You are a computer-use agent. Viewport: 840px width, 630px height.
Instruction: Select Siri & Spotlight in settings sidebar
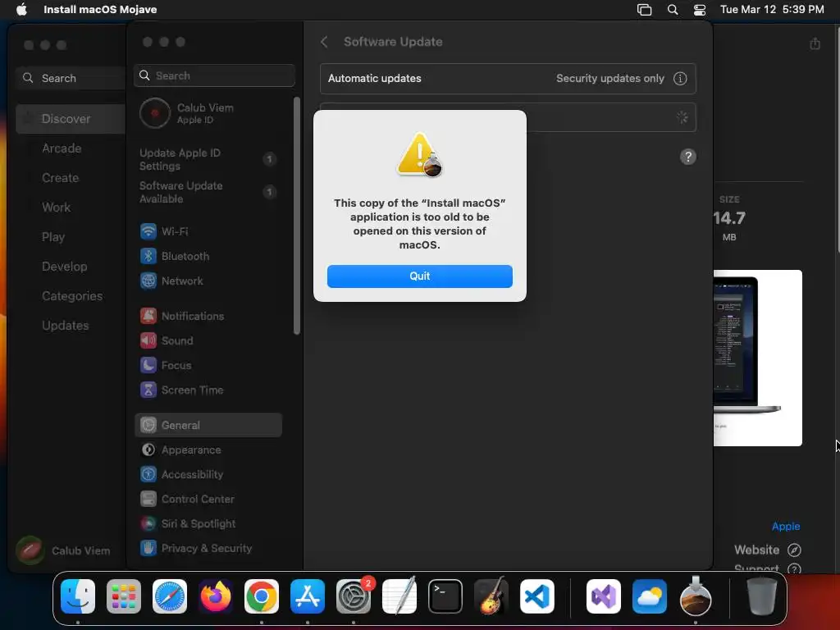209,523
